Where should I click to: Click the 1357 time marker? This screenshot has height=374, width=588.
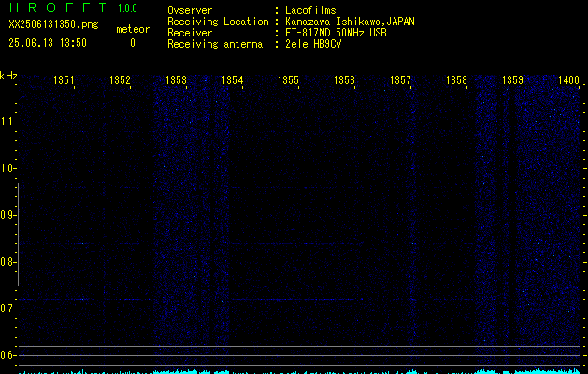point(400,79)
